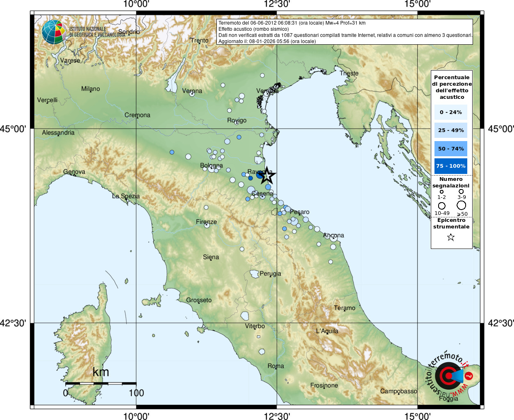Click the 'Percentuale di percezione' legend heading
Image resolution: width=514 pixels, height=420 pixels.
click(x=452, y=87)
